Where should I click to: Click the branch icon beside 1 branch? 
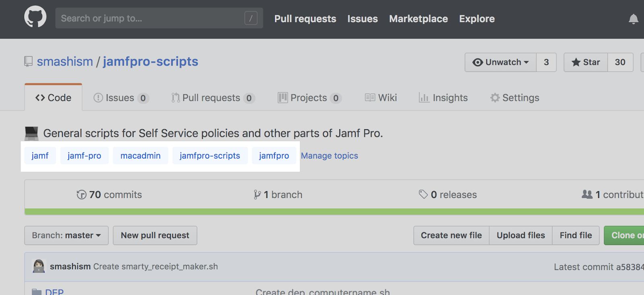257,195
